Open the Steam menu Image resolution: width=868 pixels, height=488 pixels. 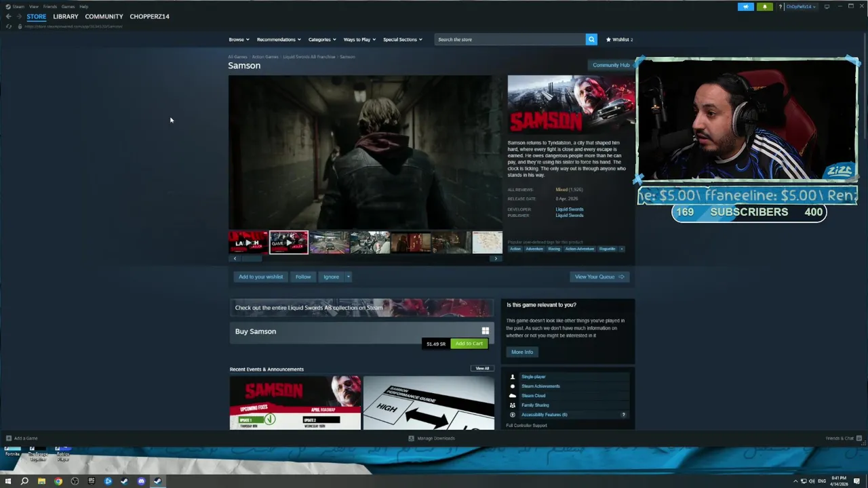18,7
